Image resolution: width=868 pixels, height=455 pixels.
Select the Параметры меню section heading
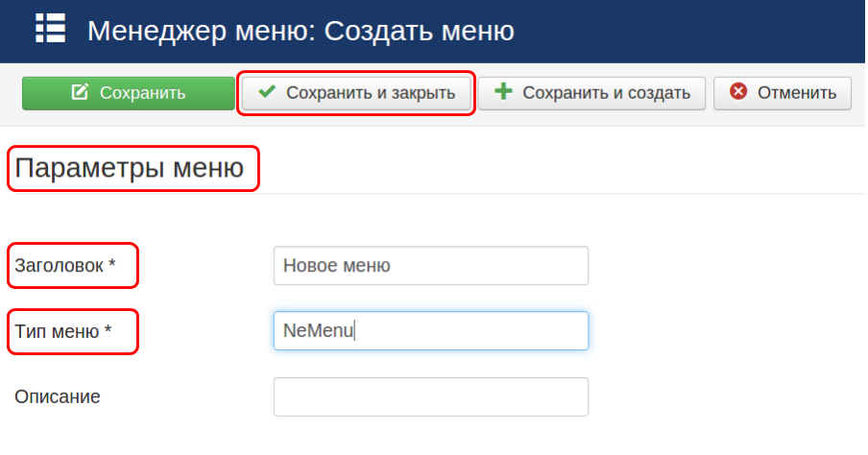[130, 170]
